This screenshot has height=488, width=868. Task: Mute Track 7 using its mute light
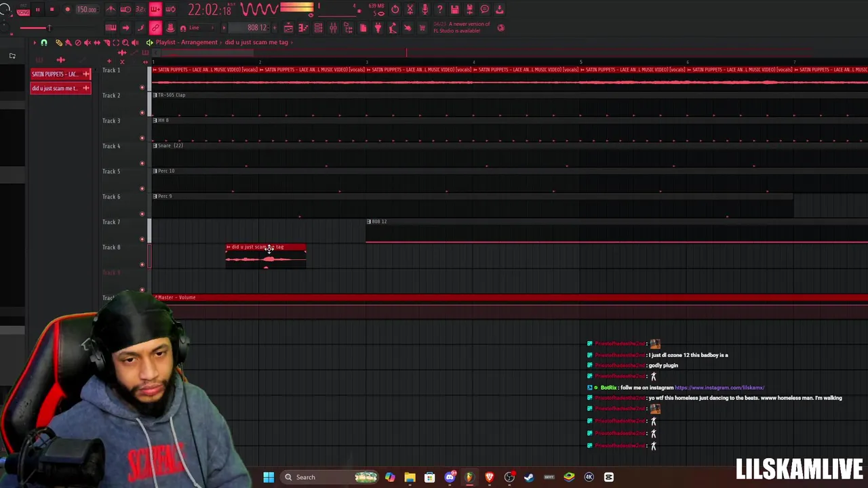(x=142, y=239)
